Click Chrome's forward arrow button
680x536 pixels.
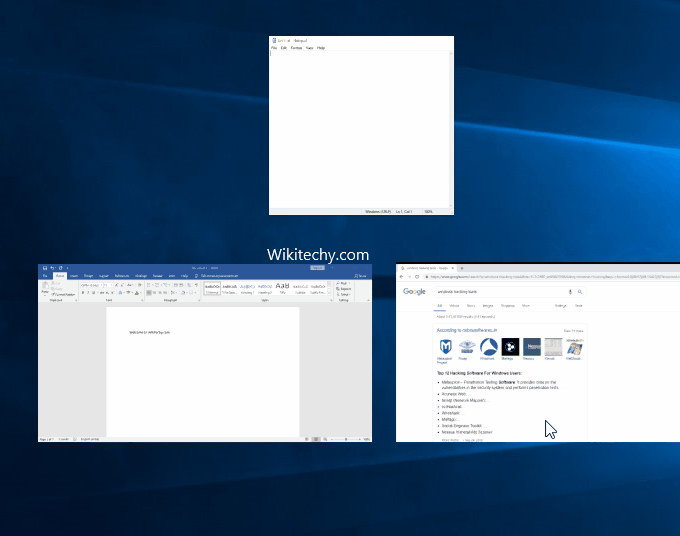point(409,277)
